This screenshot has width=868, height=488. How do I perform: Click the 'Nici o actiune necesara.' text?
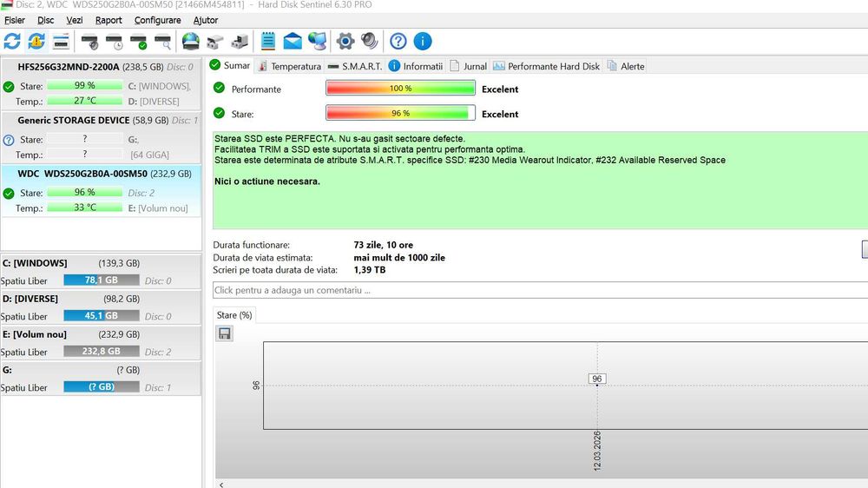coord(266,181)
